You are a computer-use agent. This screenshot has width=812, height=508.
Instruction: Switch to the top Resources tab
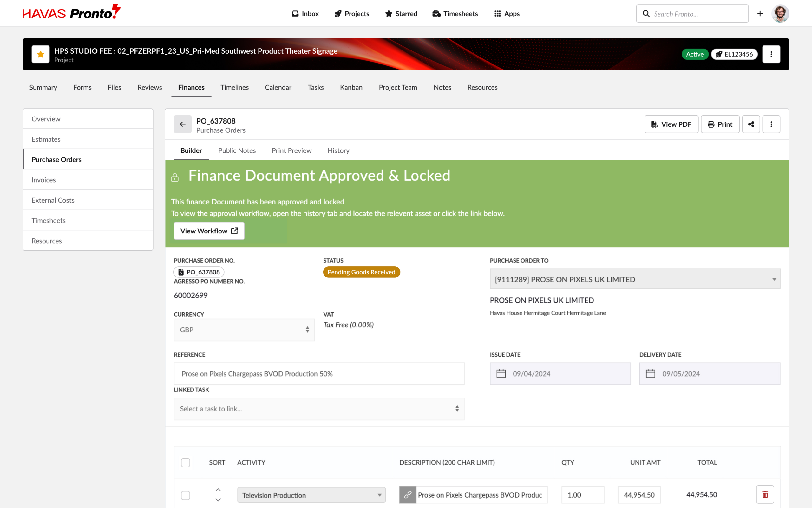[x=482, y=87]
